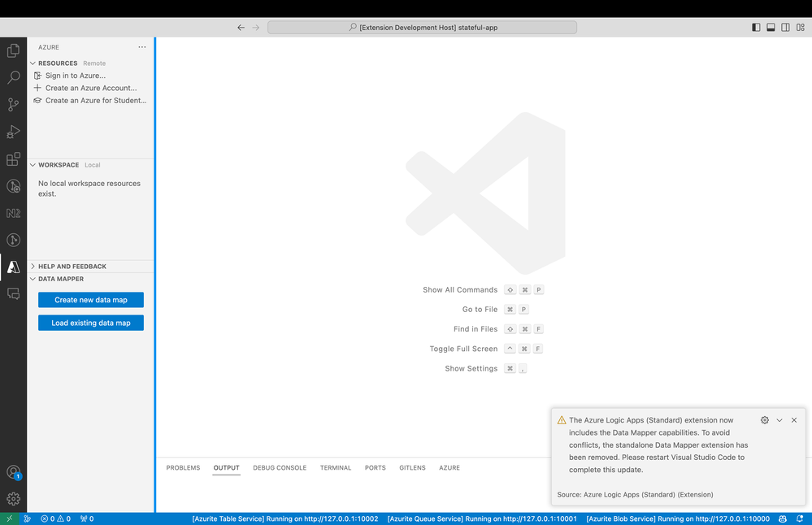The width and height of the screenshot is (812, 525).
Task: Click Create an Azure Account
Action: (x=91, y=88)
